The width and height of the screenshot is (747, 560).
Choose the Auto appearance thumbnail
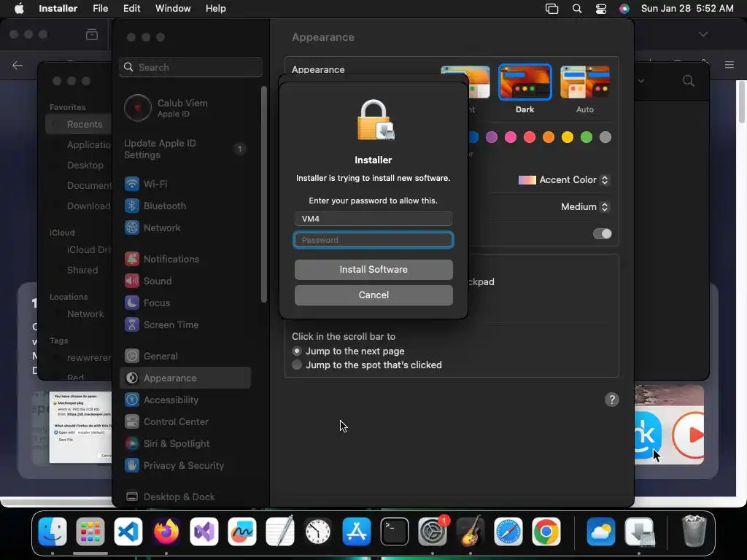click(x=585, y=82)
